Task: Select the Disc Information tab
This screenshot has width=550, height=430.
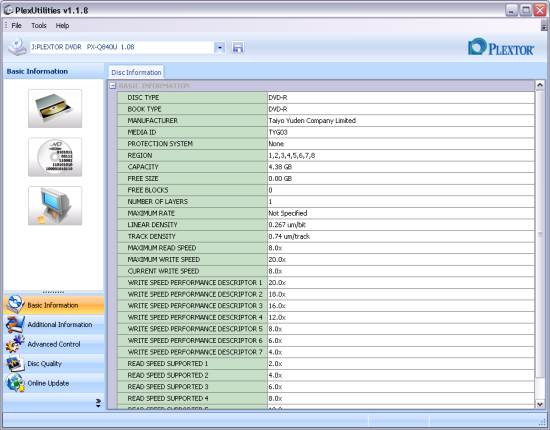Action: (136, 72)
